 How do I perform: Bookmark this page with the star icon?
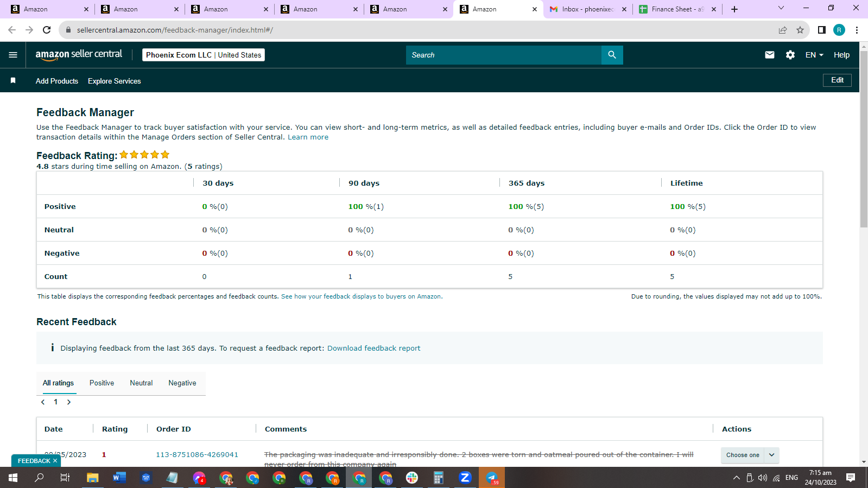(800, 30)
